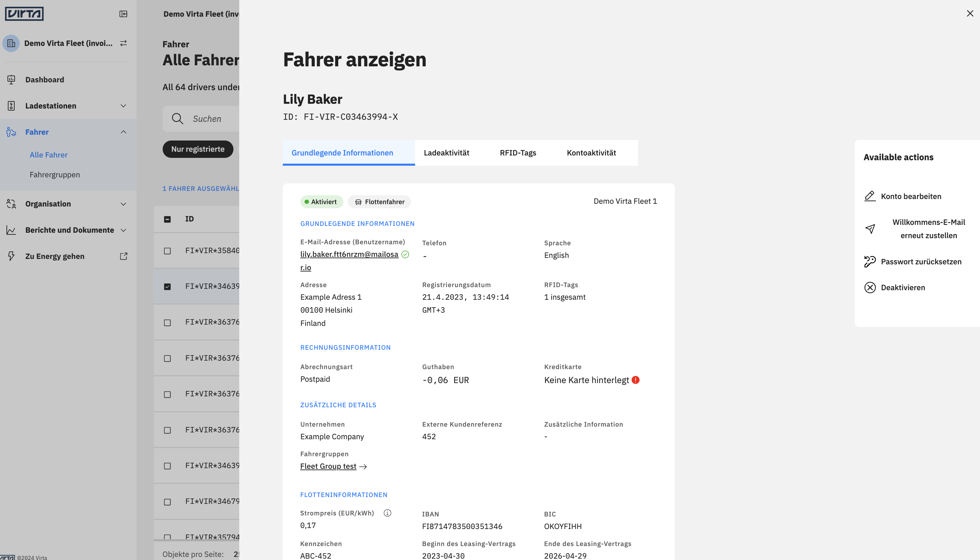Expand the Organisation menu chevron
The image size is (980, 560).
pyautogui.click(x=124, y=204)
